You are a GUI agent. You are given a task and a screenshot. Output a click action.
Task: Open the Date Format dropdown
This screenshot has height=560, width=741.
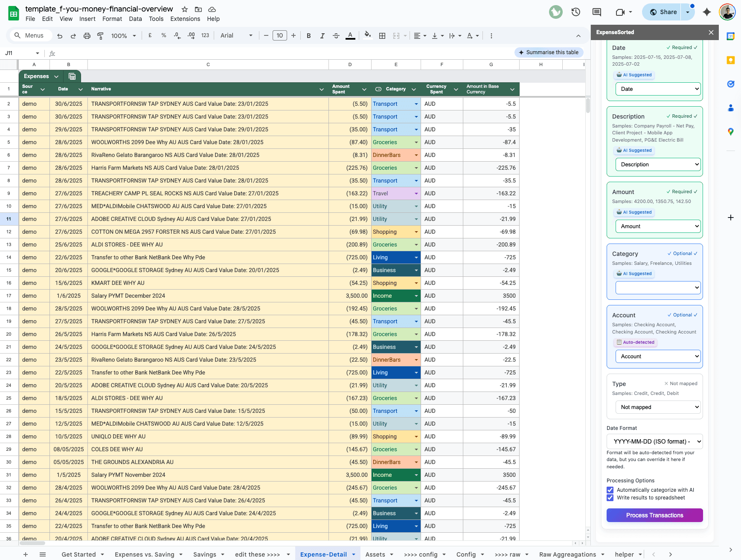click(x=655, y=442)
